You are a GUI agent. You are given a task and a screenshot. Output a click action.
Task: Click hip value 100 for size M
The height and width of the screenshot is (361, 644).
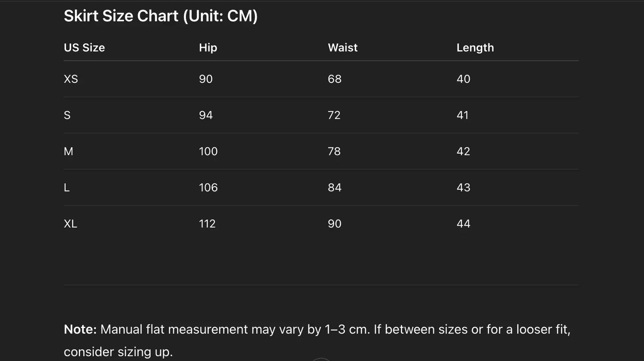pyautogui.click(x=208, y=151)
